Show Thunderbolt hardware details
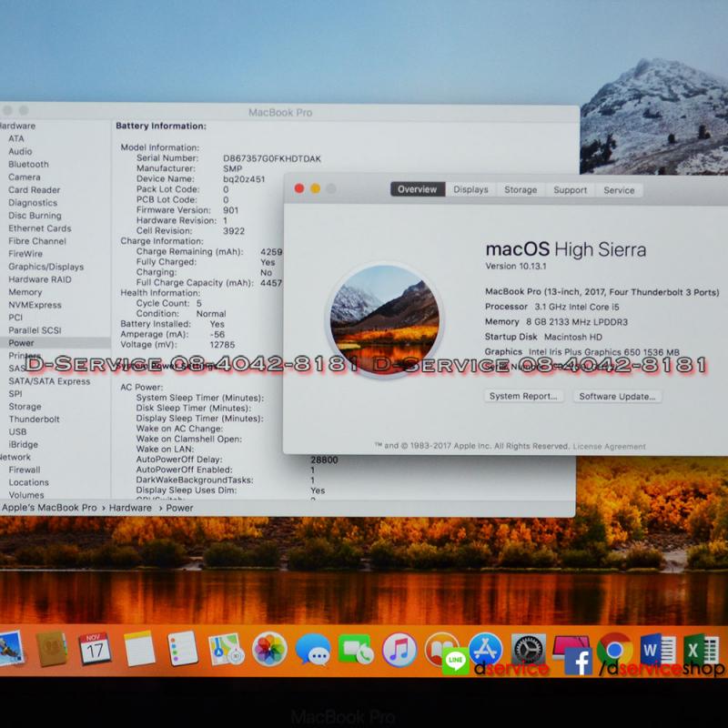This screenshot has height=728, width=728. (x=34, y=420)
